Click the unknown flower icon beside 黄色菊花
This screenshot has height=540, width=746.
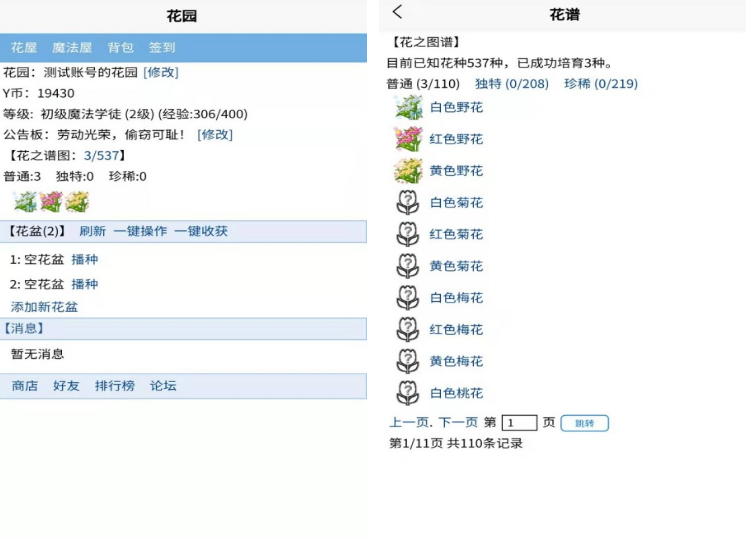(408, 266)
